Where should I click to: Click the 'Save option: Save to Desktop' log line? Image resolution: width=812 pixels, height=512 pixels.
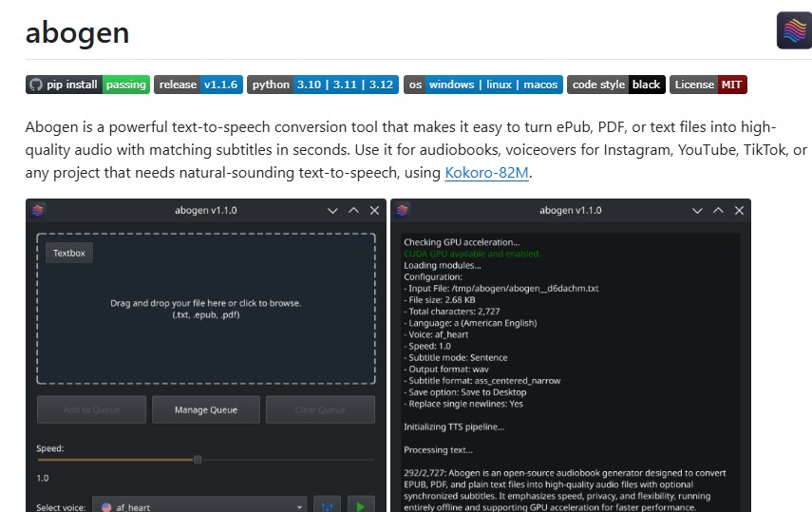465,392
